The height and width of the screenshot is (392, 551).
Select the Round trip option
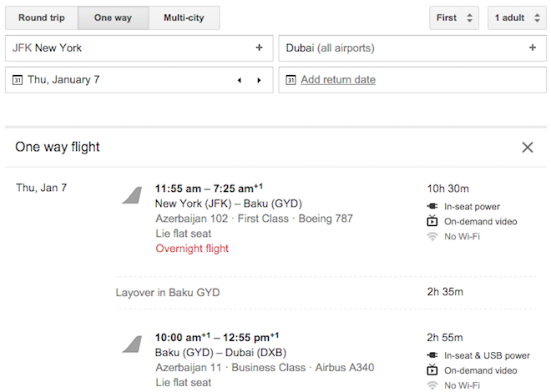pos(42,18)
